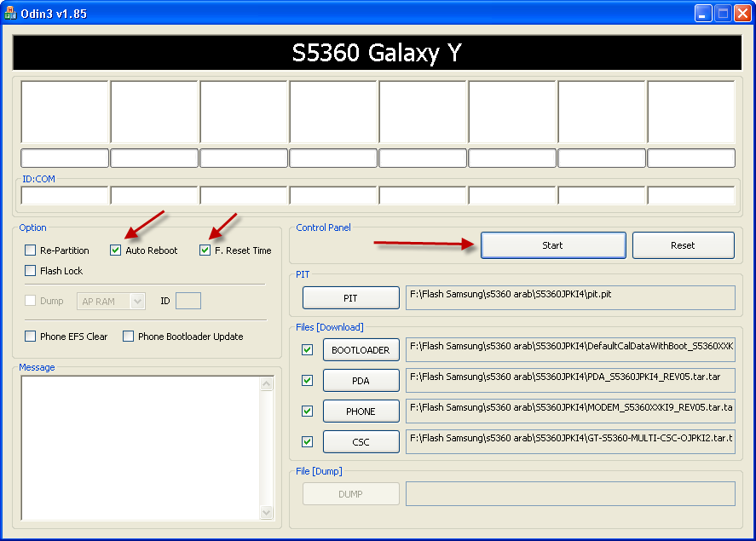Click the Odin3 title bar app icon
The height and width of the screenshot is (541, 756).
(x=10, y=14)
